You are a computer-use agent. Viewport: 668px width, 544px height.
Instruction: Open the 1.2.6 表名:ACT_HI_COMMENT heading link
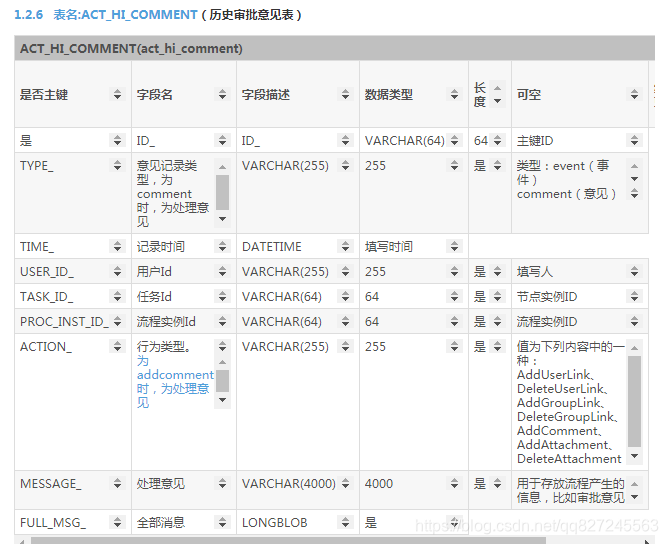click(106, 15)
